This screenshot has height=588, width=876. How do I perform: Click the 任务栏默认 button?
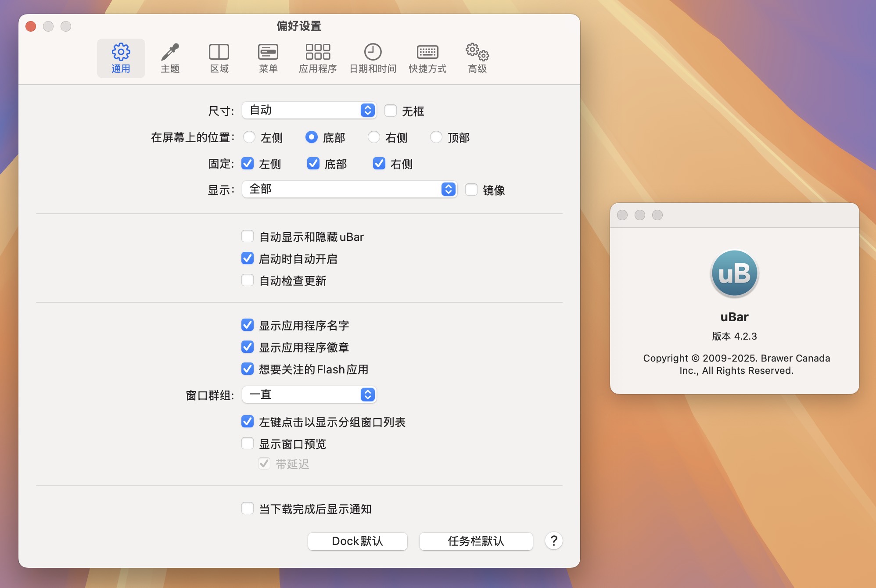coord(475,541)
